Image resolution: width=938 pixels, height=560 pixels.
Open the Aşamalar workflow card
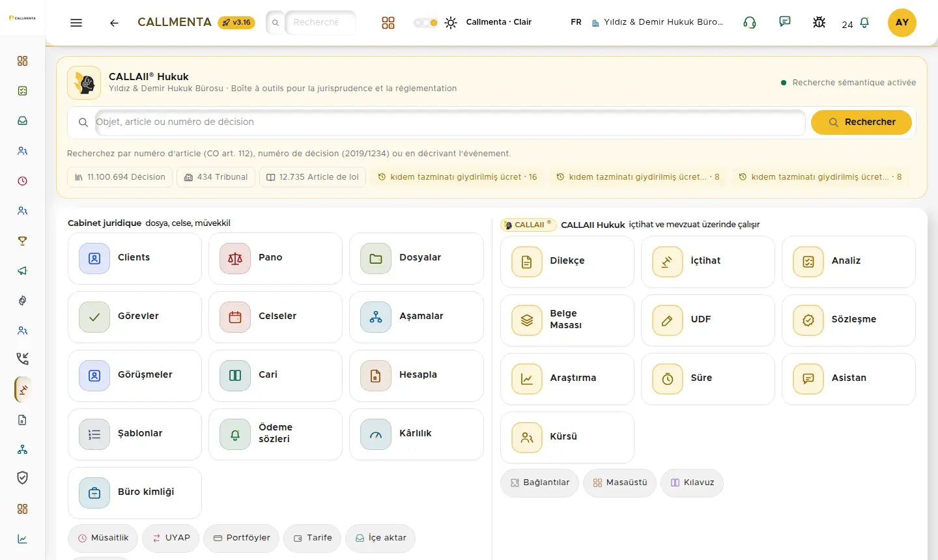click(x=416, y=317)
